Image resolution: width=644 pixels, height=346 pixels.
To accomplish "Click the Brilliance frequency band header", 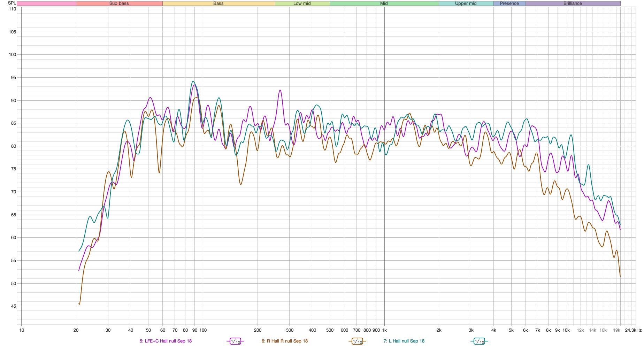I will (573, 3).
